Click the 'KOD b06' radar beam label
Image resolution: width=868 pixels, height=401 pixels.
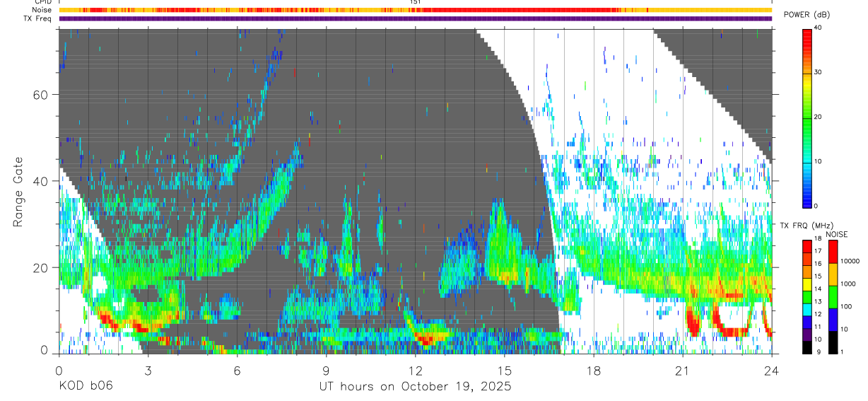pos(86,386)
